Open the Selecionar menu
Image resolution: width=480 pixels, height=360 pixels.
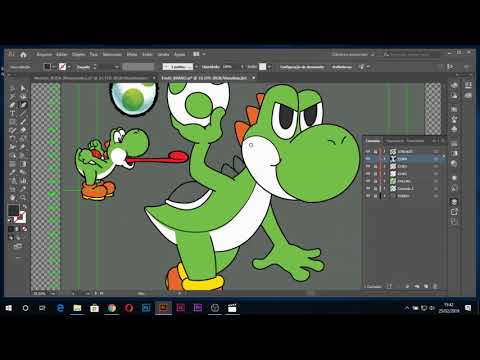pos(112,54)
